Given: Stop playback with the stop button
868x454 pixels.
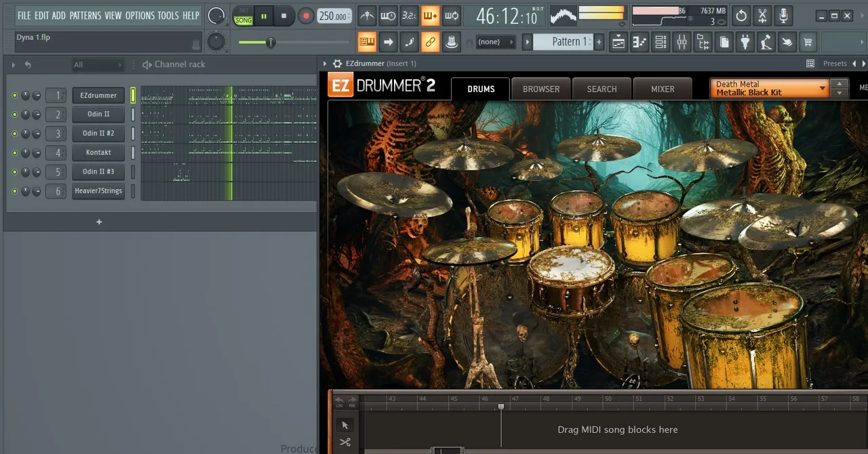Looking at the screenshot, I should tap(283, 16).
